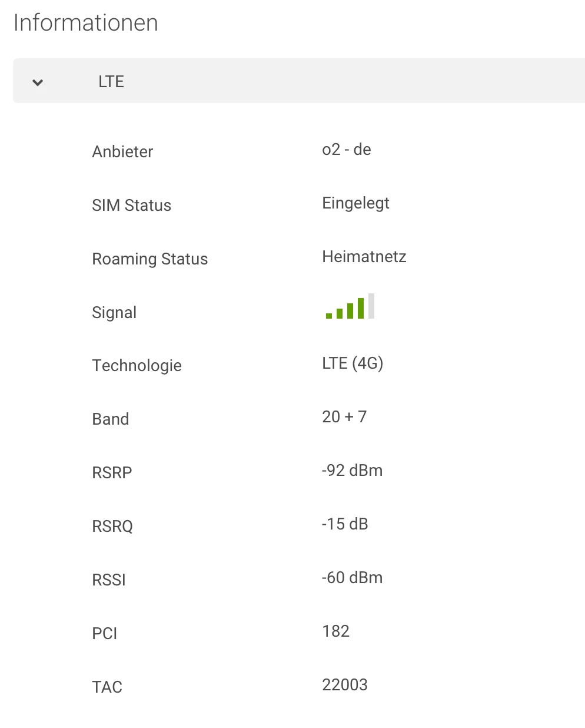The height and width of the screenshot is (728, 585).
Task: Select the Eingelegt status value
Action: point(355,203)
